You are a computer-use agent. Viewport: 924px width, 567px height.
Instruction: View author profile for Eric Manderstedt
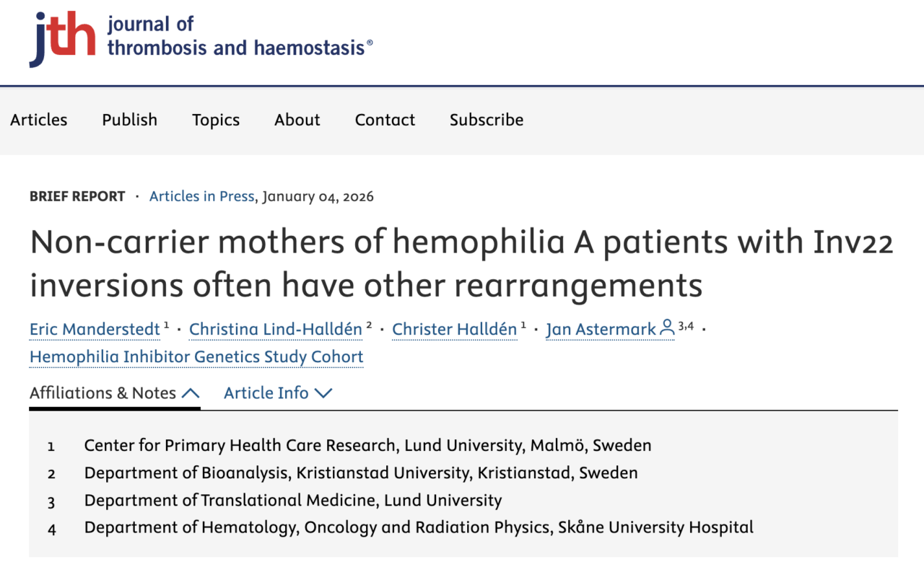coord(94,329)
